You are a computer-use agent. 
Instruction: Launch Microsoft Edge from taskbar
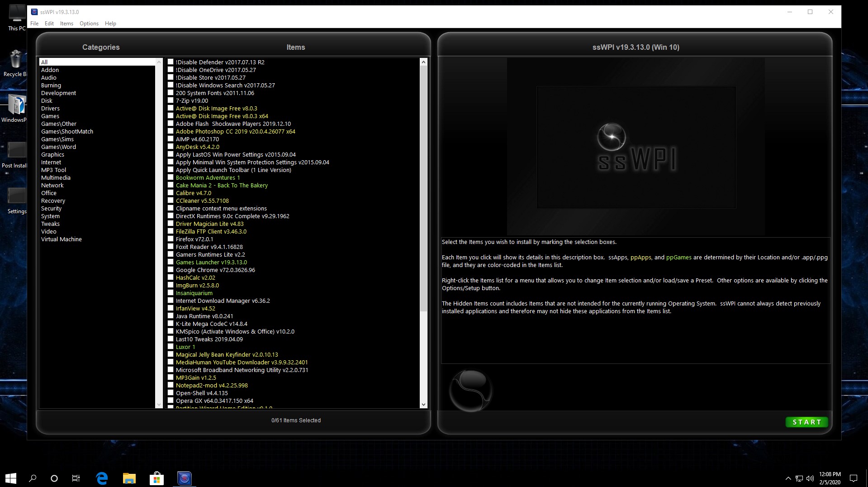pyautogui.click(x=102, y=478)
